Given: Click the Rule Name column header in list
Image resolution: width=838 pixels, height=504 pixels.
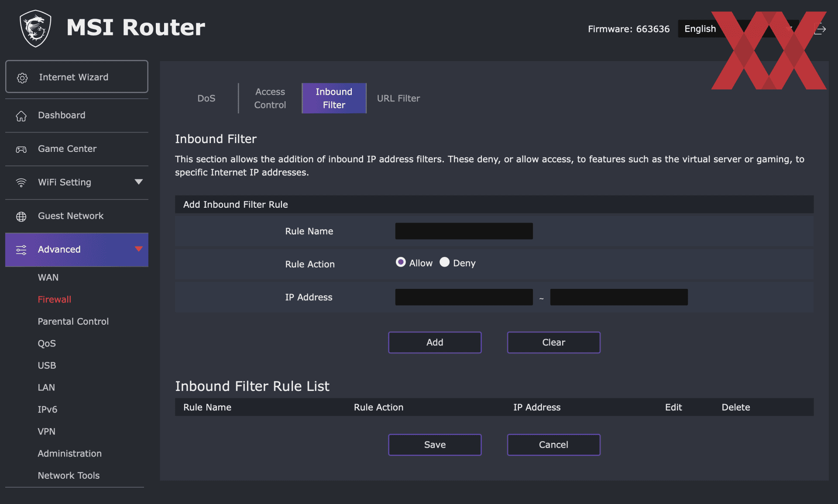Looking at the screenshot, I should pos(207,407).
